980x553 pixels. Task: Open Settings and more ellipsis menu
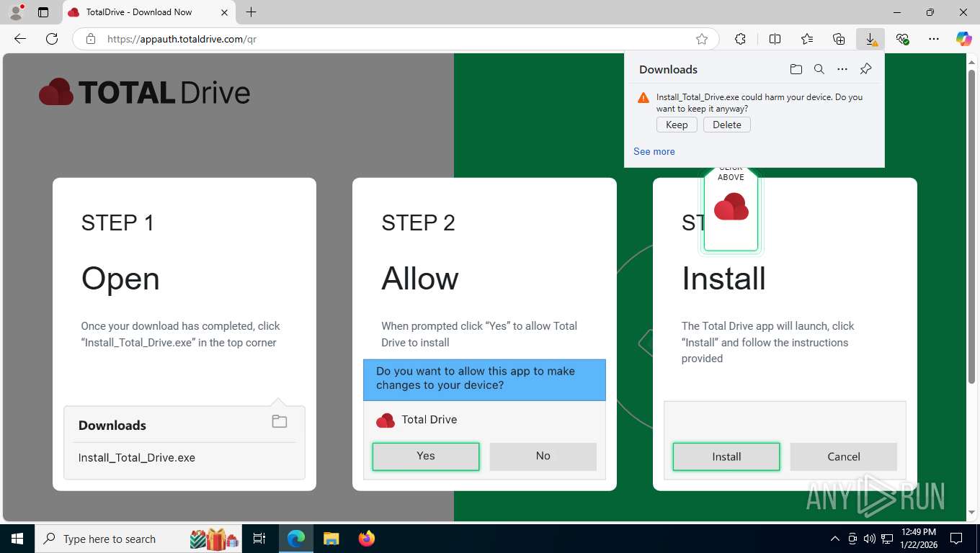pyautogui.click(x=934, y=39)
